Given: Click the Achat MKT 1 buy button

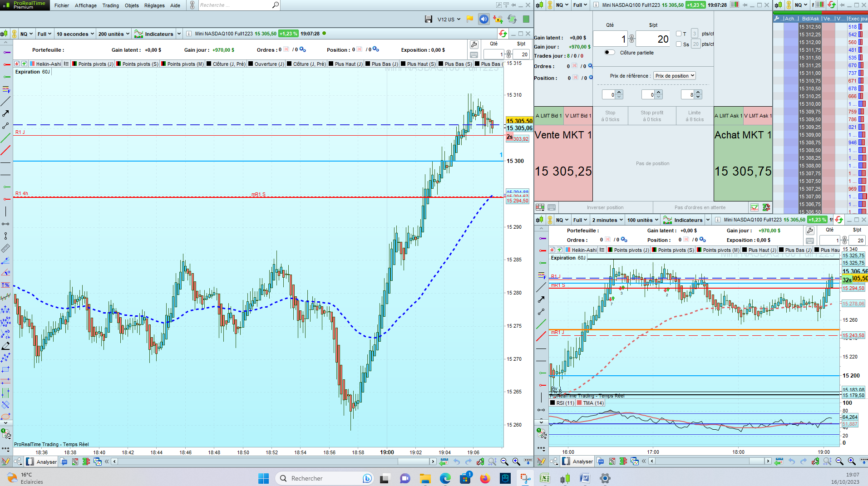Looking at the screenshot, I should [x=743, y=154].
